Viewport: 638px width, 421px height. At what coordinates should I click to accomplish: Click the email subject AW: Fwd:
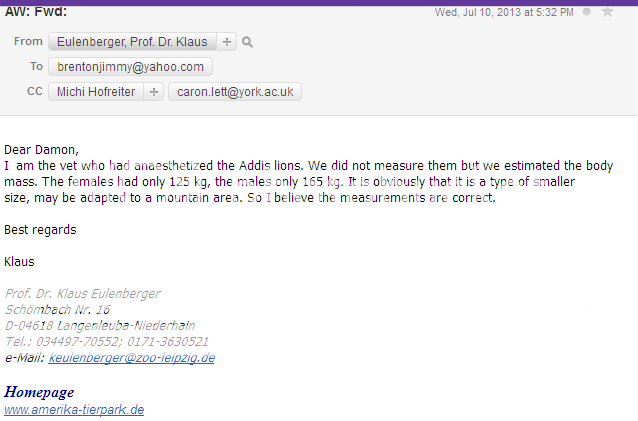[x=36, y=11]
